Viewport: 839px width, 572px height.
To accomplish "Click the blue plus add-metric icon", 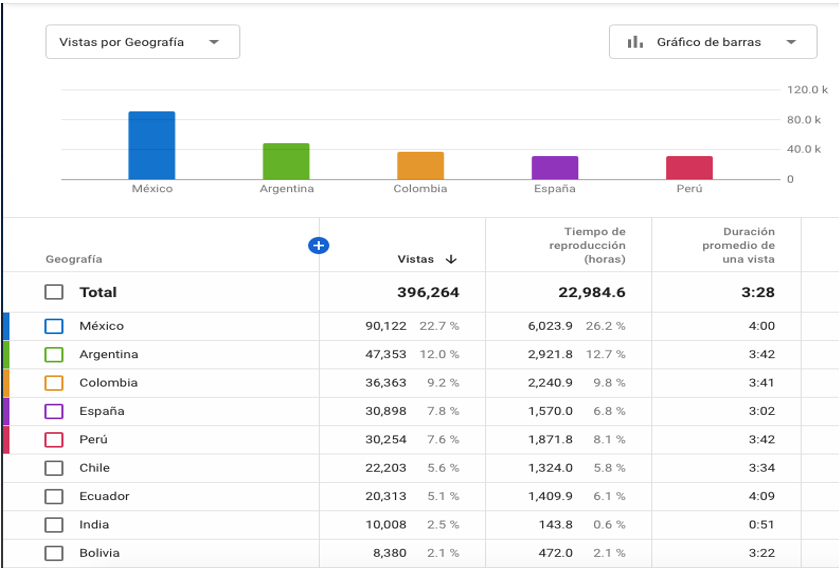I will coord(319,245).
